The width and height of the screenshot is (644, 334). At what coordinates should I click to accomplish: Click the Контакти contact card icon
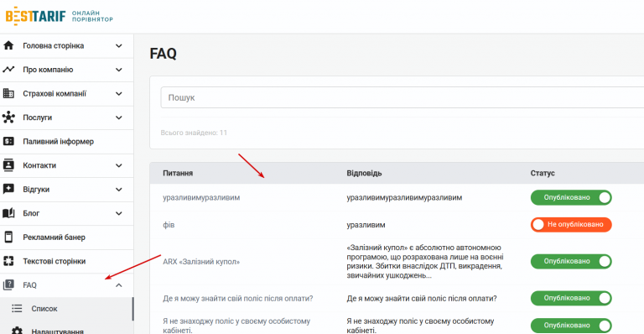pyautogui.click(x=8, y=165)
